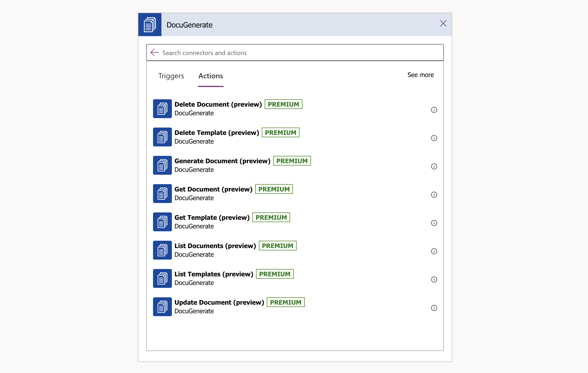The image size is (588, 373).
Task: Click PREMIUM badge beside Get Template
Action: coord(271,217)
